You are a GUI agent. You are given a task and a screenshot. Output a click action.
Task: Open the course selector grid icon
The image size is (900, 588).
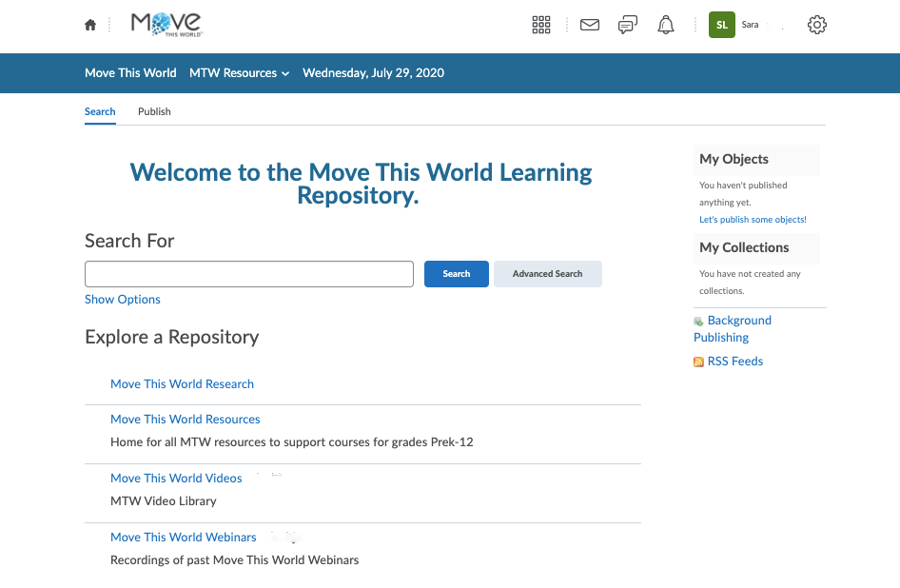click(541, 25)
